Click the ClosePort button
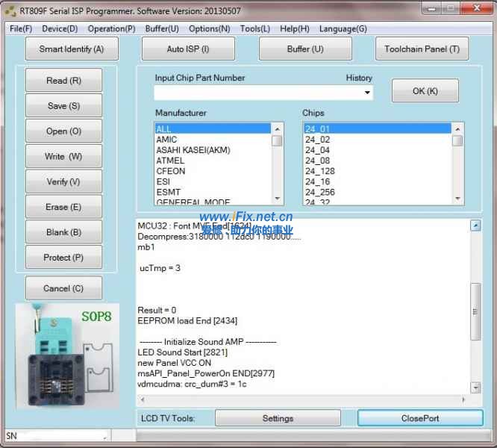 (420, 418)
